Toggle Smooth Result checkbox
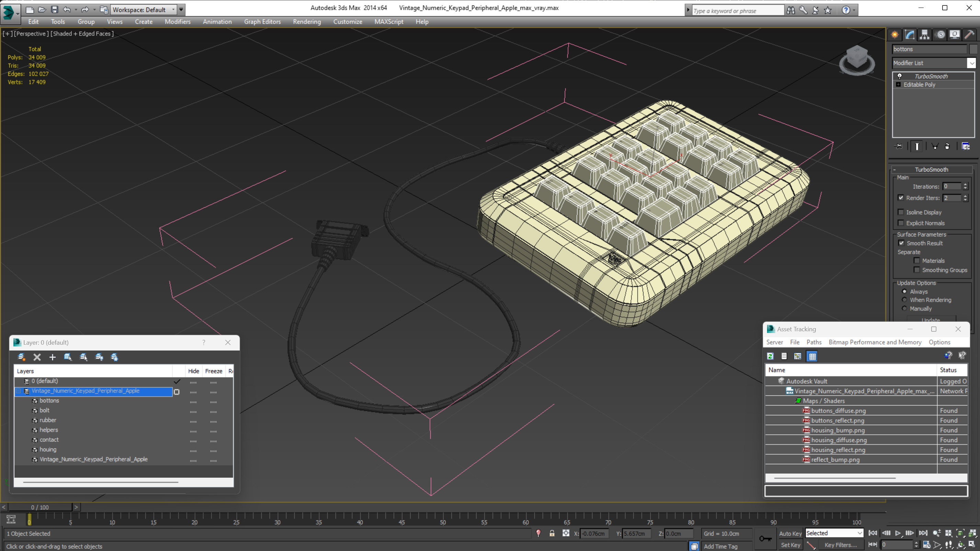 coord(901,243)
